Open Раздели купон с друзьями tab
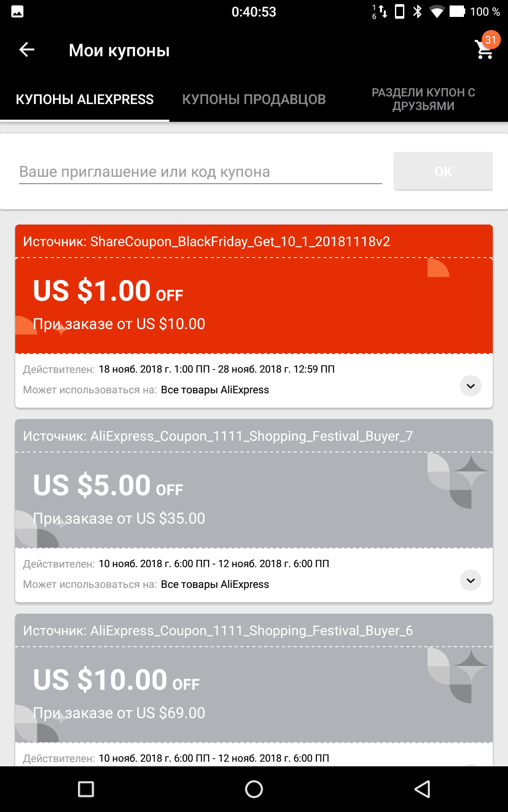The height and width of the screenshot is (812, 508). point(423,99)
